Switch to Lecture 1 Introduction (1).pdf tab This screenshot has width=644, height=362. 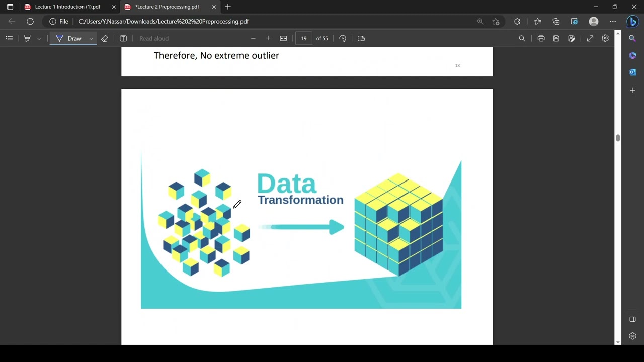[x=67, y=7]
